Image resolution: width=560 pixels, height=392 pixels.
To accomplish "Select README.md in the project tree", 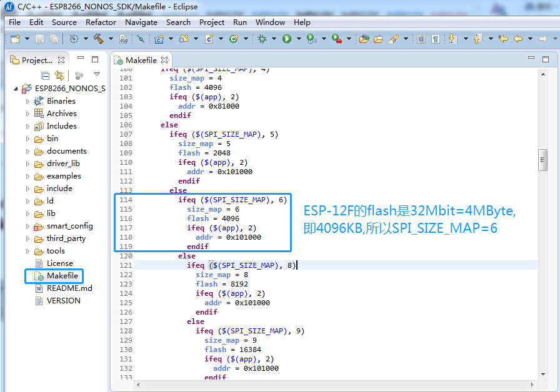I will point(69,288).
